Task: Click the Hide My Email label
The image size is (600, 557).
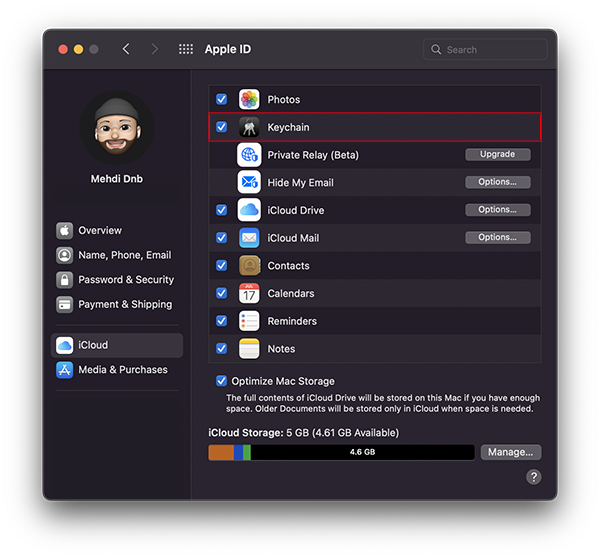Action: [300, 183]
